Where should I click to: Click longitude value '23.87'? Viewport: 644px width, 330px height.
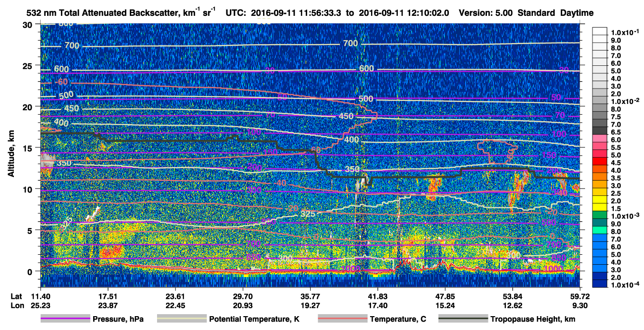click(x=107, y=306)
